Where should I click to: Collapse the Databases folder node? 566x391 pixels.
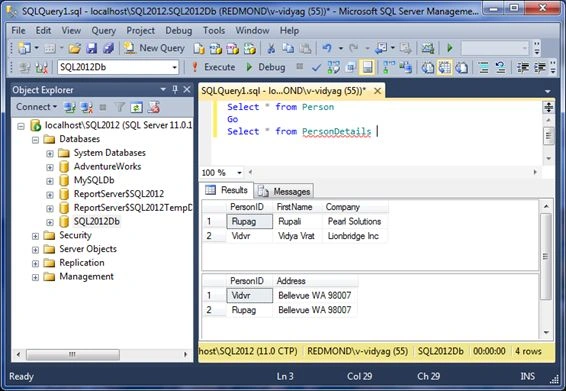point(35,140)
